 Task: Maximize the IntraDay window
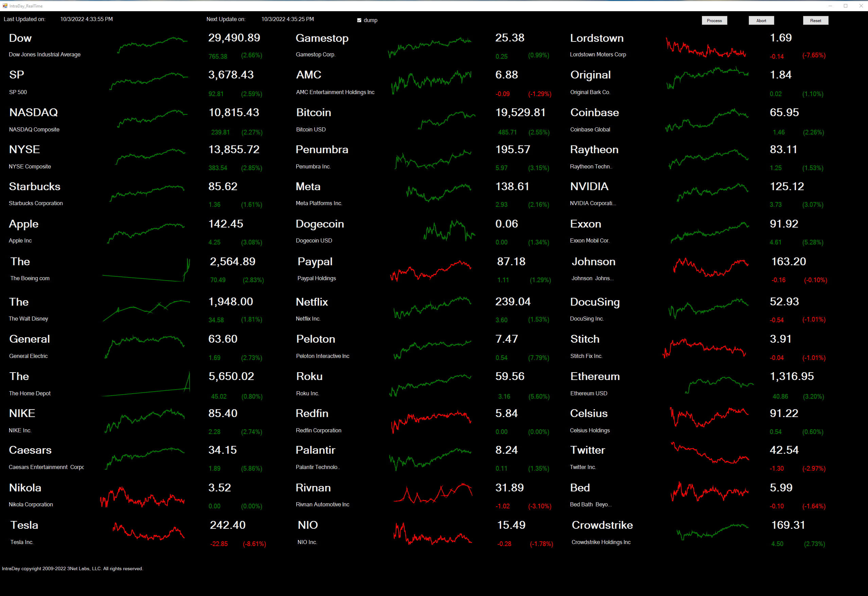[x=845, y=5]
